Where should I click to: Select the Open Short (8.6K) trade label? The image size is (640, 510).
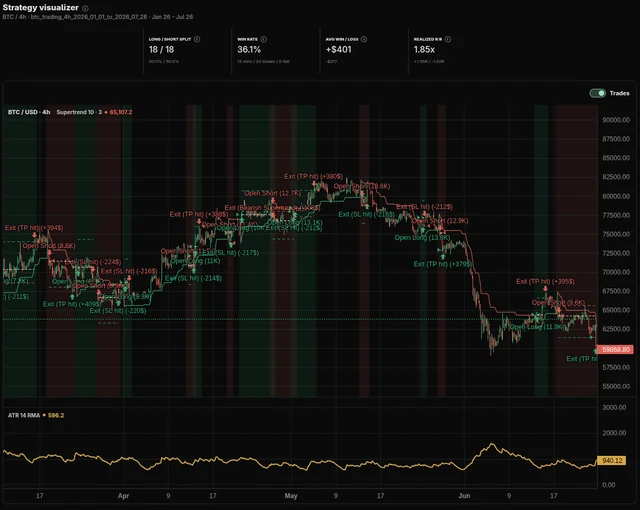(x=49, y=246)
